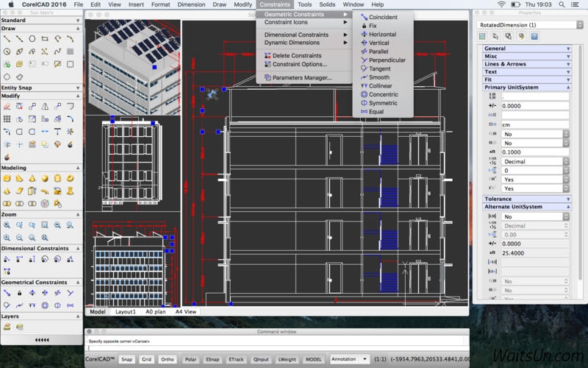Open the Solids menu in menu bar
The image size is (588, 368).
(x=327, y=4)
